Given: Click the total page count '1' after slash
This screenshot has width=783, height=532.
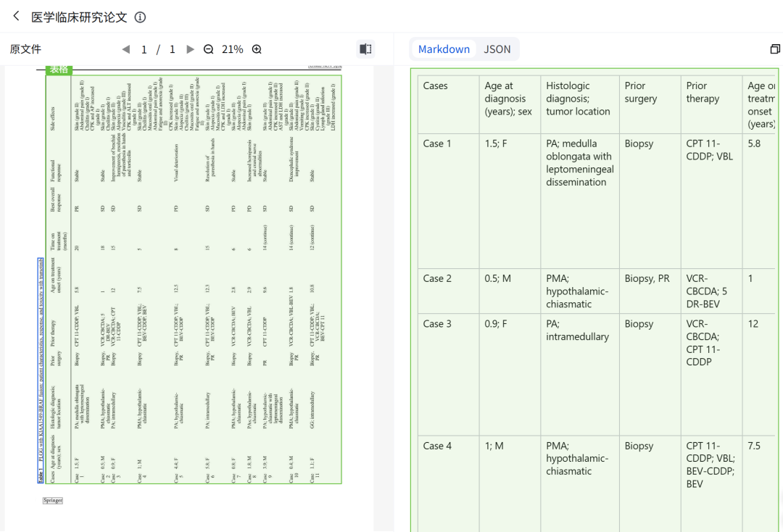Looking at the screenshot, I should tap(173, 49).
